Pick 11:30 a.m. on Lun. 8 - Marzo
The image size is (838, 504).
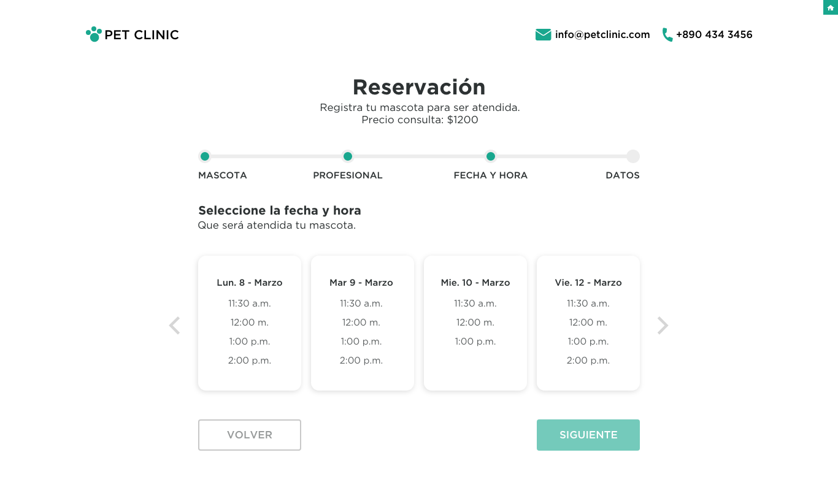250,304
